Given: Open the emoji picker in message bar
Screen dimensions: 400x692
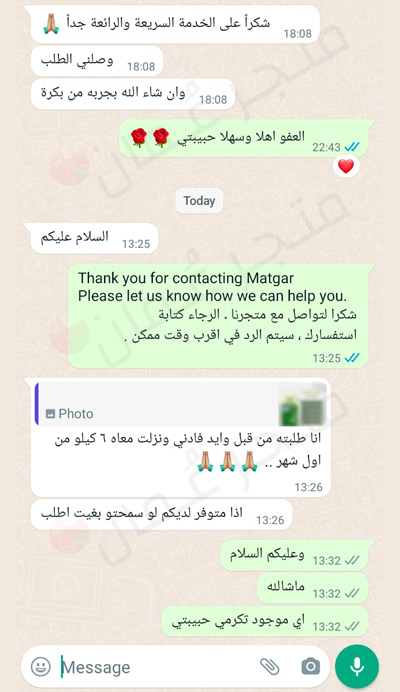Looking at the screenshot, I should (41, 667).
